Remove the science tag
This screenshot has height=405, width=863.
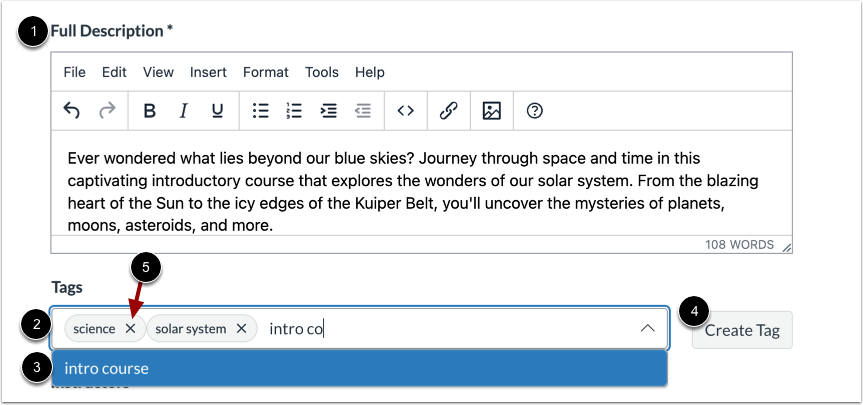(130, 329)
